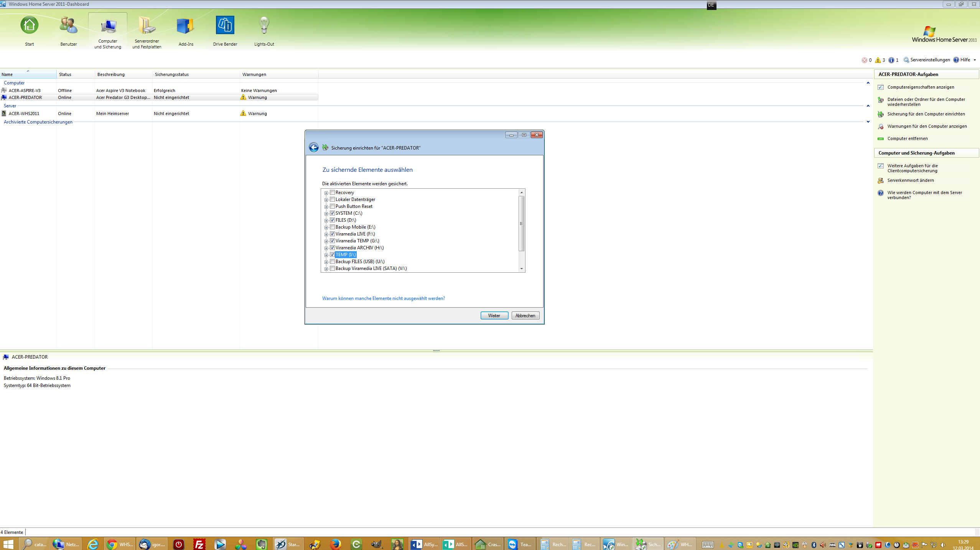
Task: Enable Backup Mobile (E:\) for backup
Action: [332, 227]
